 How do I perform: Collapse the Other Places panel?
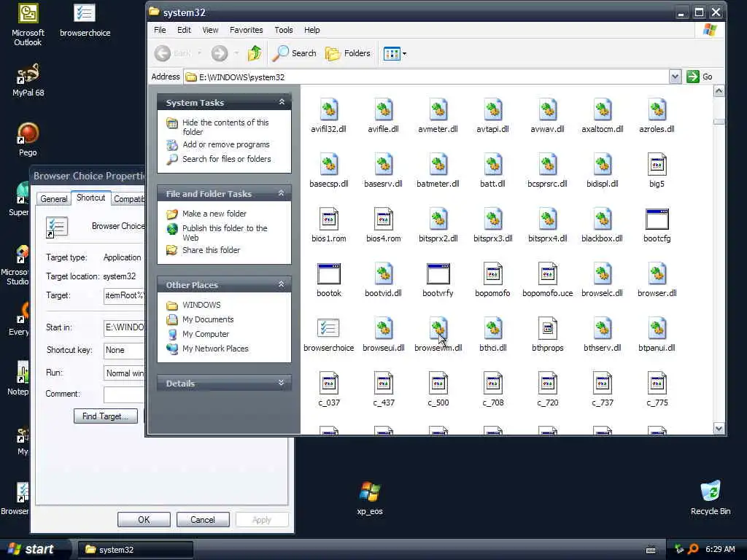(282, 284)
